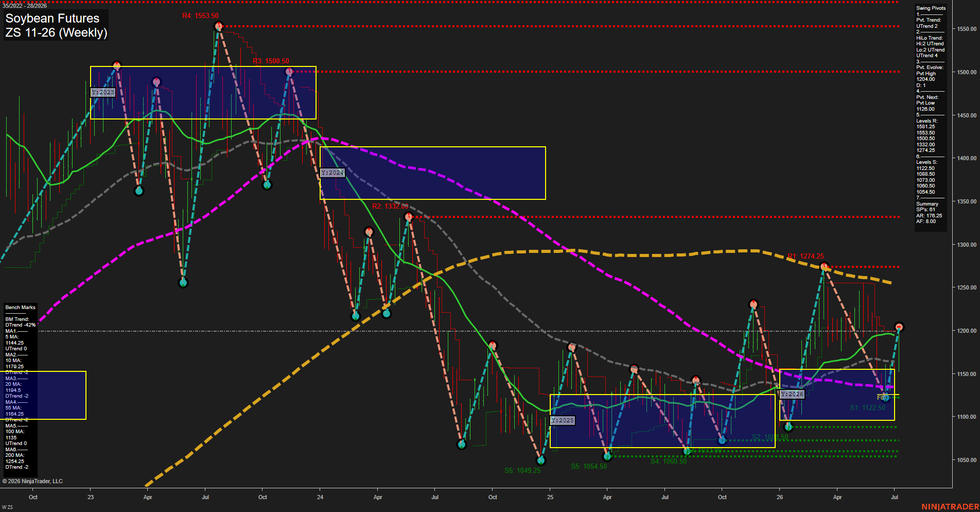
Task: Select the R3: 1500.50 resistance label
Action: pyautogui.click(x=271, y=61)
